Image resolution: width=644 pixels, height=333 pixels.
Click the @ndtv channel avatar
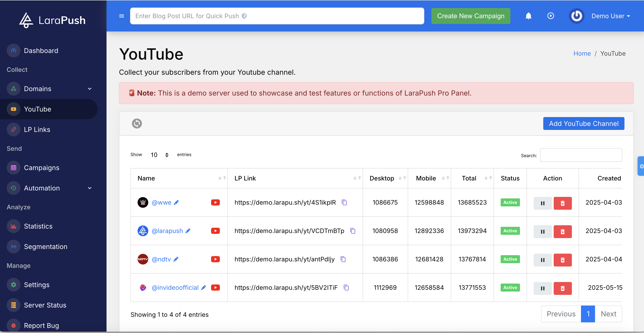point(143,259)
